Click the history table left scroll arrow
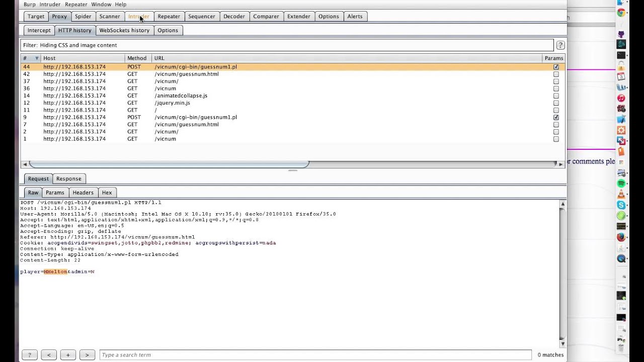The image size is (644, 362). (24, 164)
